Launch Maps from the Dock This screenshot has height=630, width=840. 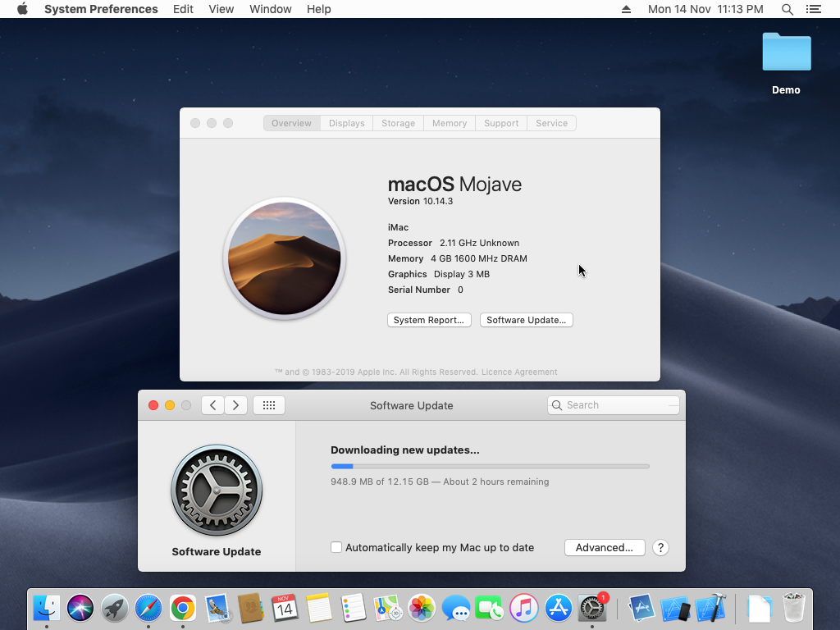click(x=387, y=608)
